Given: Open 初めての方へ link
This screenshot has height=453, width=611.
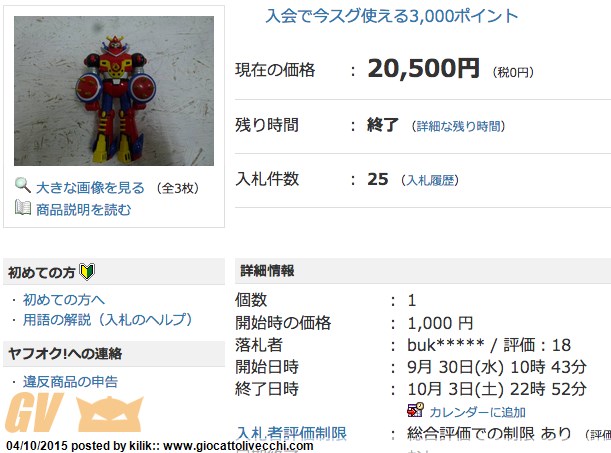Looking at the screenshot, I should [x=64, y=300].
